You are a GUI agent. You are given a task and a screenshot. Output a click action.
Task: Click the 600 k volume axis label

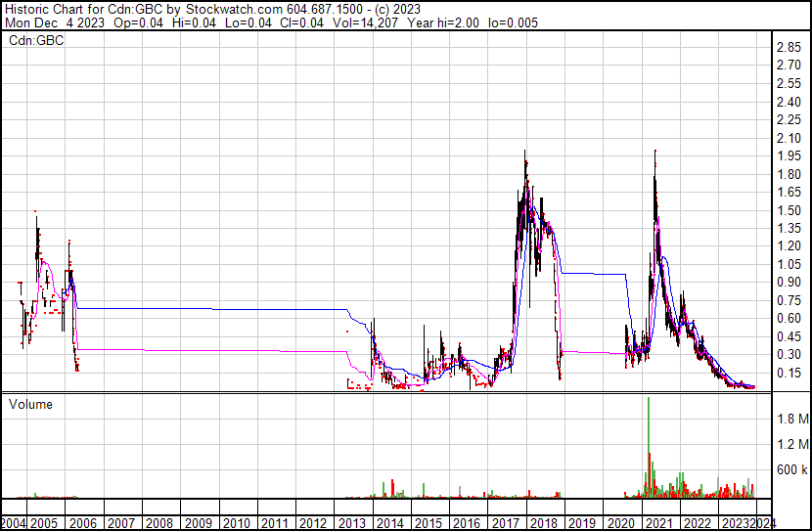pos(792,470)
